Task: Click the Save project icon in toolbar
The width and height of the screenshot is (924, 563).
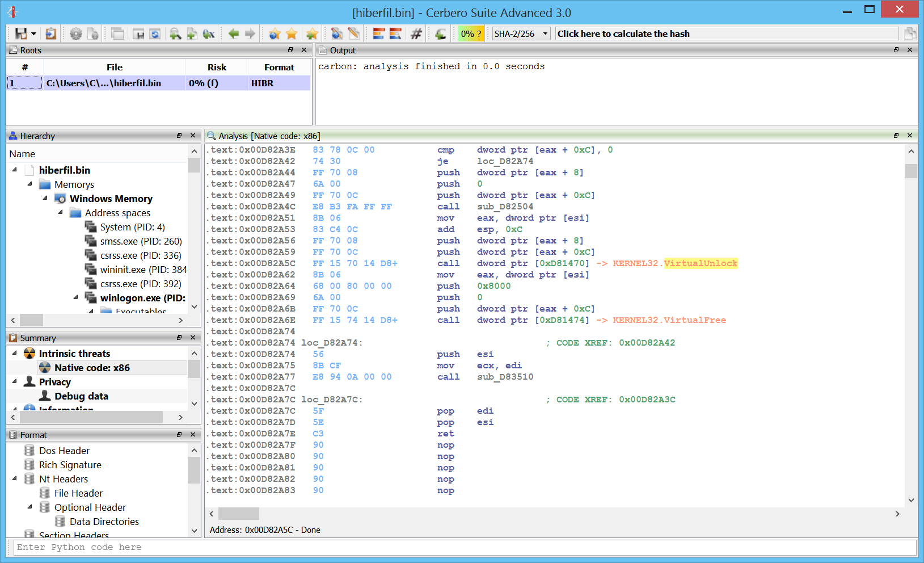Action: [x=21, y=34]
